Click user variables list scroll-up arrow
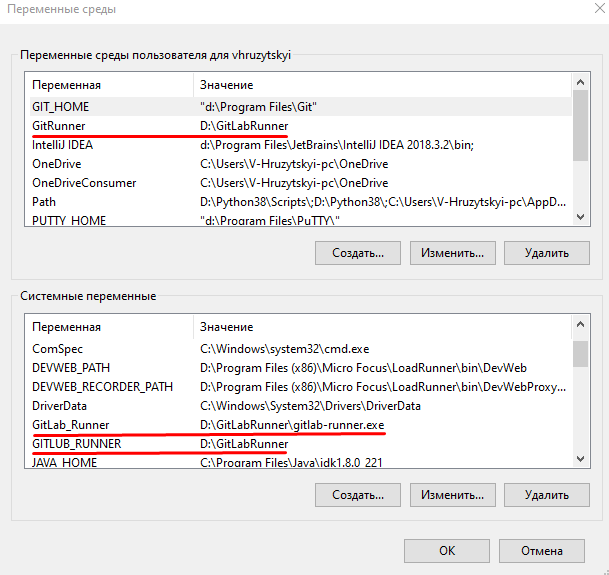 [x=581, y=82]
